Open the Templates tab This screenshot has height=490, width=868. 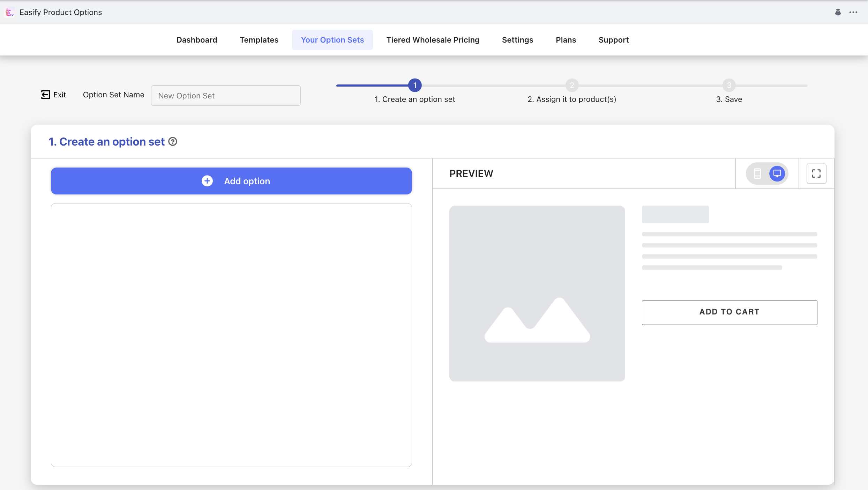coord(259,40)
